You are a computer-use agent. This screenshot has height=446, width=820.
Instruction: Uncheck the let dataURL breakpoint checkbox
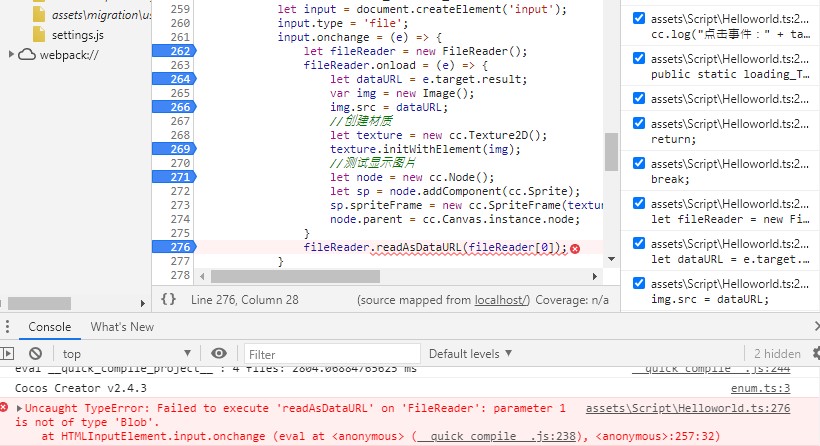point(639,243)
